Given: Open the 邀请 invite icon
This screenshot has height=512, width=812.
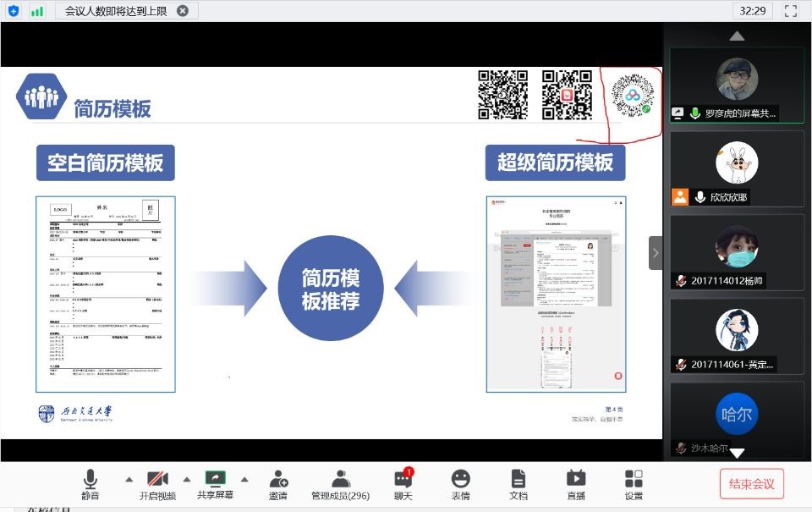Looking at the screenshot, I should point(277,485).
